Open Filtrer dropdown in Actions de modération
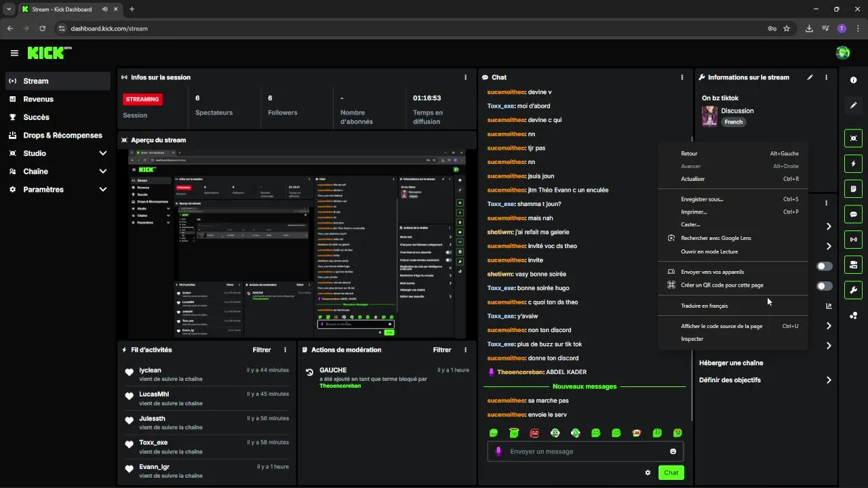This screenshot has width=868, height=488. 442,350
